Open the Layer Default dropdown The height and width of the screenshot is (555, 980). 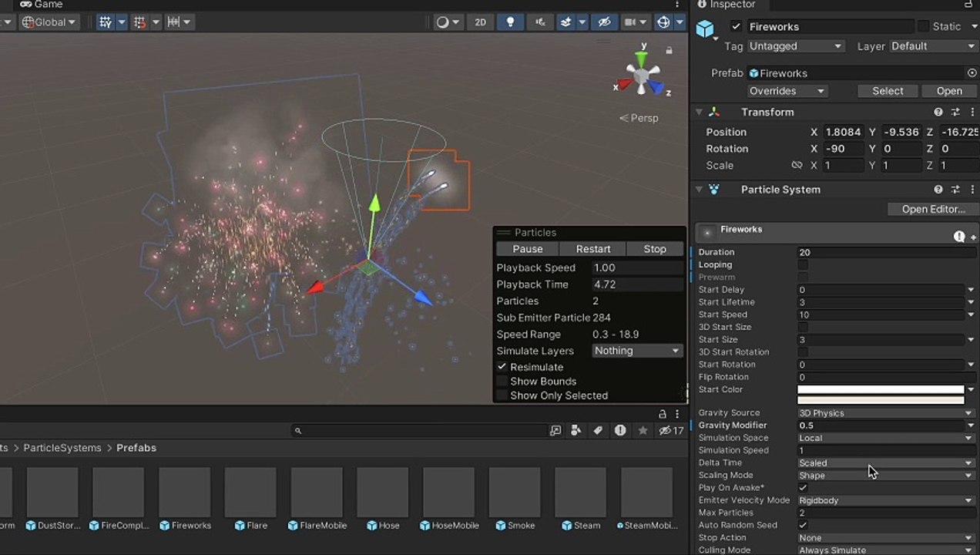pos(933,46)
